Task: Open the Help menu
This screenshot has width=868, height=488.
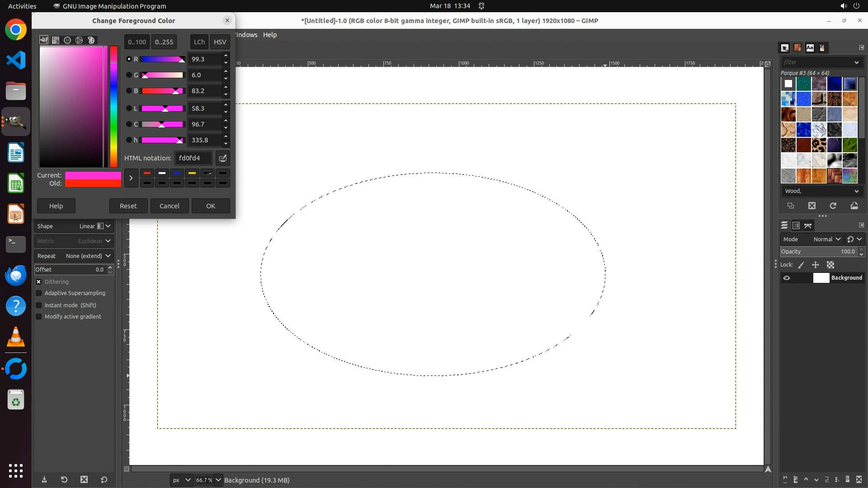Action: pos(270,35)
